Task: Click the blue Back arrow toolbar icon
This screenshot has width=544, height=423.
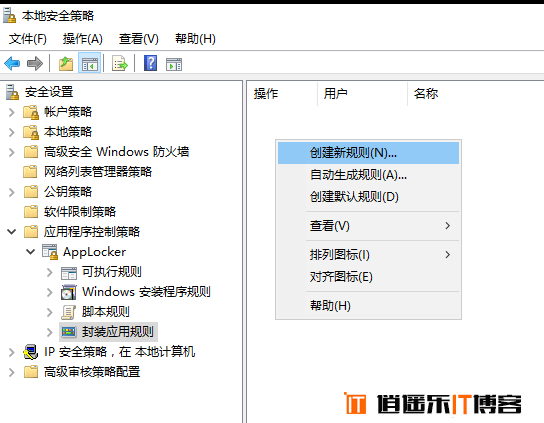Action: pos(12,64)
